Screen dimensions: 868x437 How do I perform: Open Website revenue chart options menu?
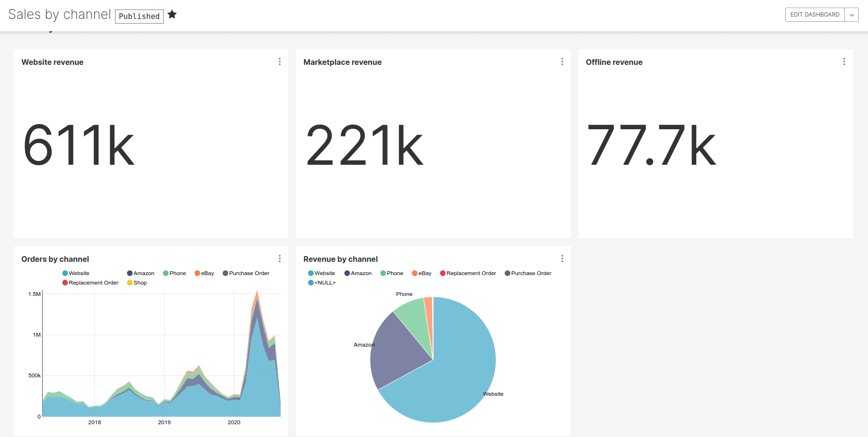(280, 62)
